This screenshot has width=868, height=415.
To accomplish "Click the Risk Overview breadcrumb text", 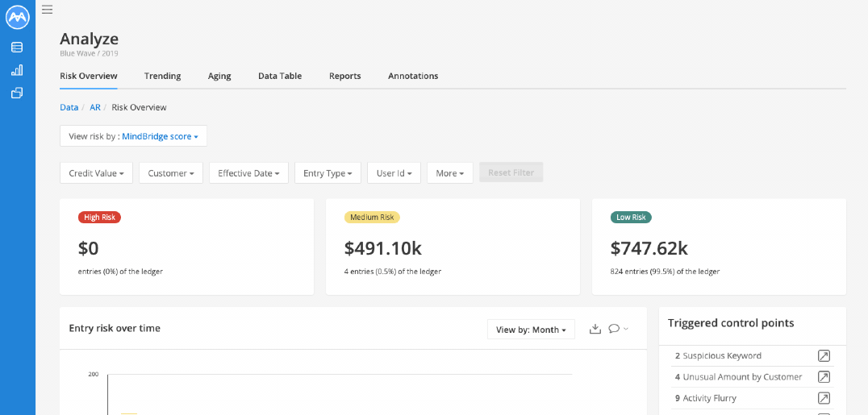I will point(139,107).
